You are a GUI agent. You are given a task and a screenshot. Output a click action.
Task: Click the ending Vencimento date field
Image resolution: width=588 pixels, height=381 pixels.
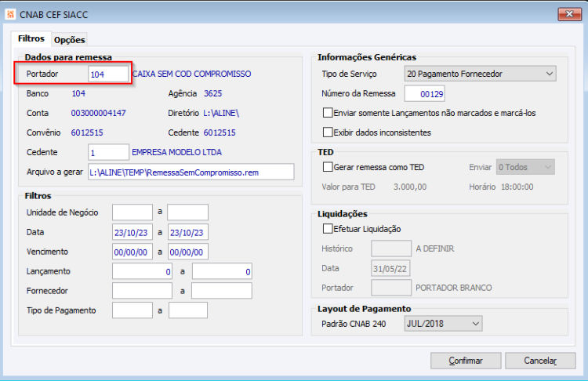pyautogui.click(x=188, y=252)
